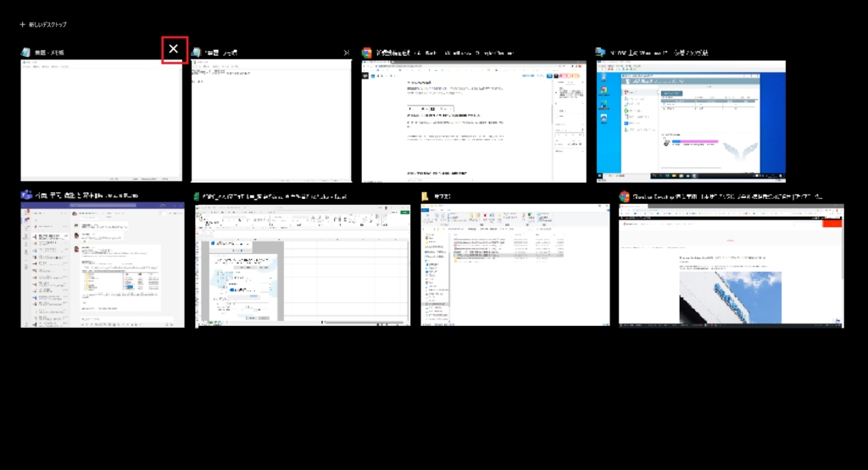Viewport: 868px width, 470px height.
Task: Select the Chrome Remote Desktop window title text
Action: [x=727, y=196]
